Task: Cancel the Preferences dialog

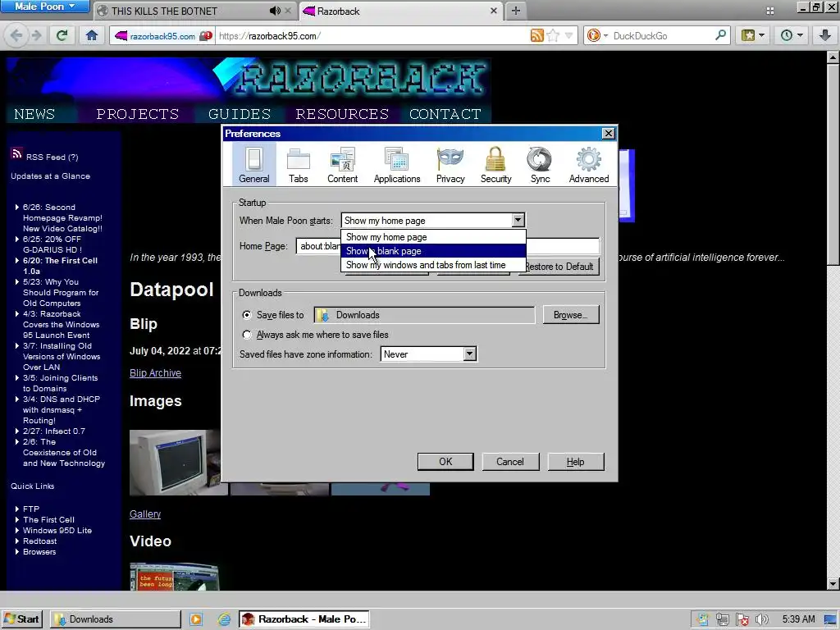Action: [x=510, y=462]
